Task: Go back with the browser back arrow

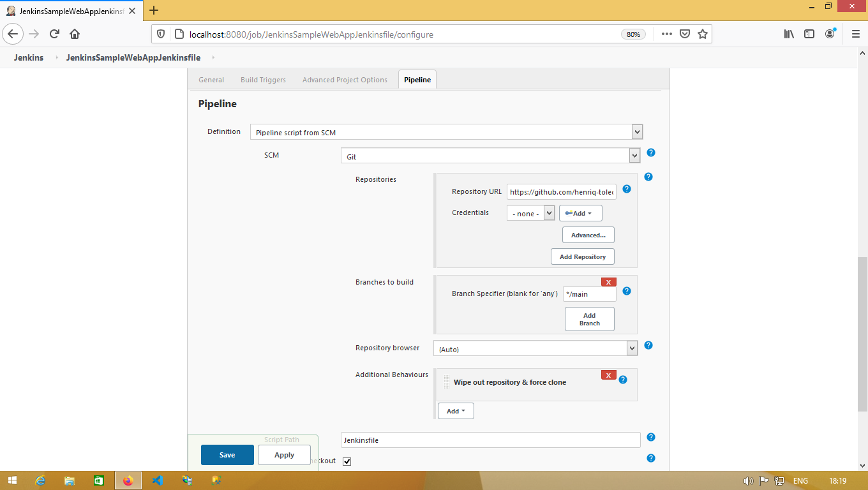Action: click(13, 34)
